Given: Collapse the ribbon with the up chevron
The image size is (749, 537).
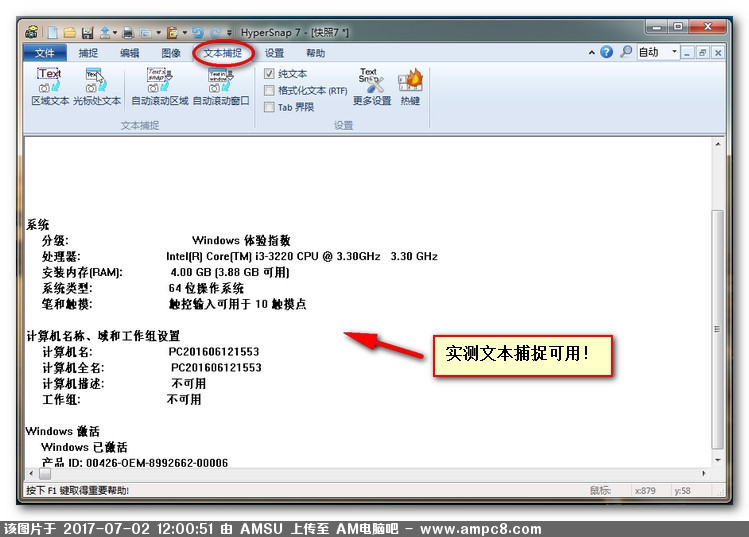Looking at the screenshot, I should pos(592,53).
